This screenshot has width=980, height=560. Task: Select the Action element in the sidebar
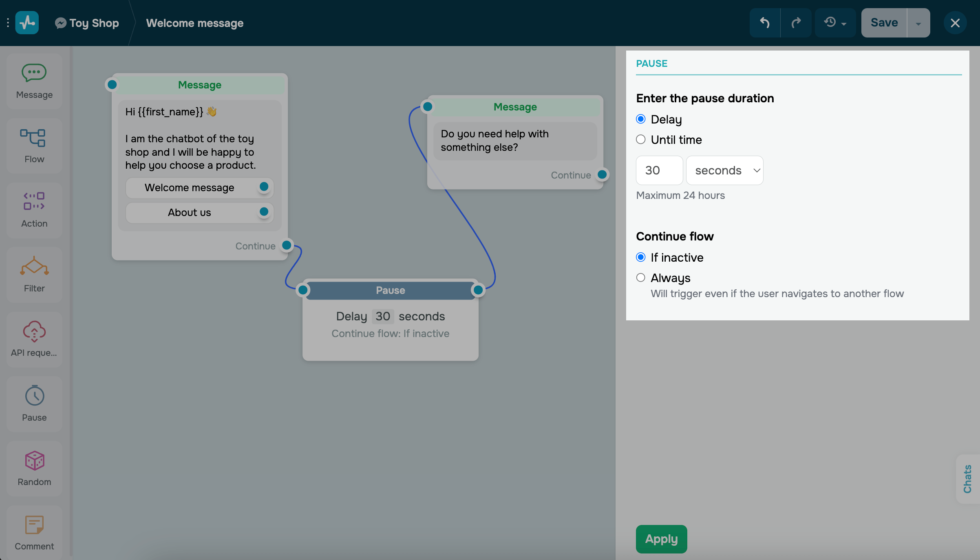[x=34, y=210]
